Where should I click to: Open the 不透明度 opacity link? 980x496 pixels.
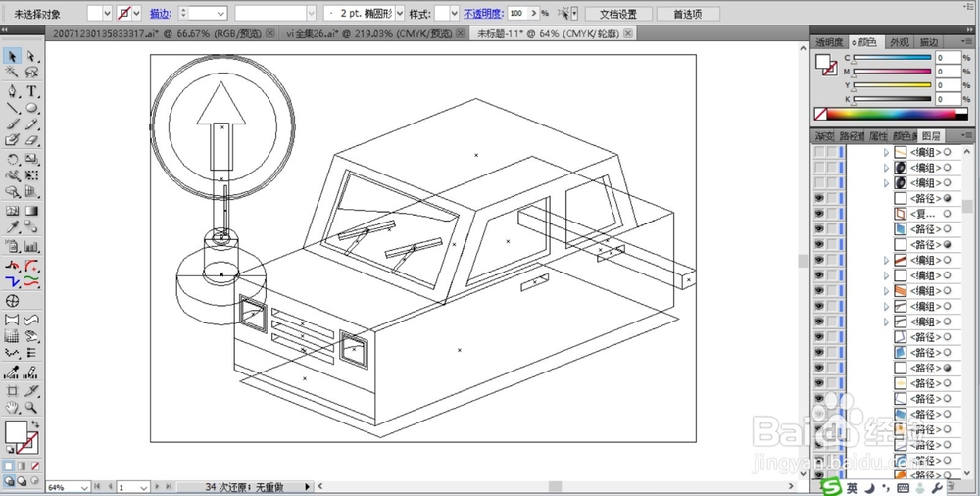tap(483, 13)
